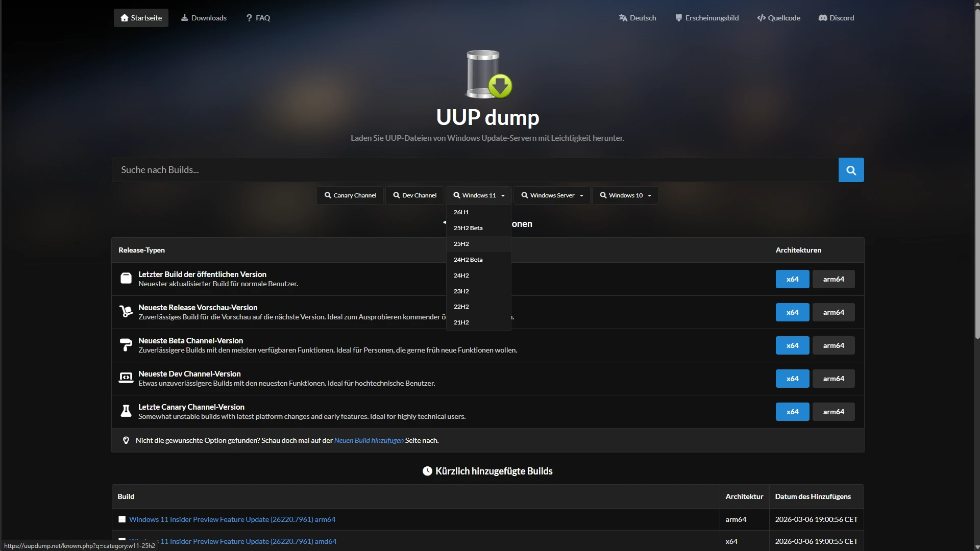Click the Windows icon of the arm64 build row

click(122, 519)
